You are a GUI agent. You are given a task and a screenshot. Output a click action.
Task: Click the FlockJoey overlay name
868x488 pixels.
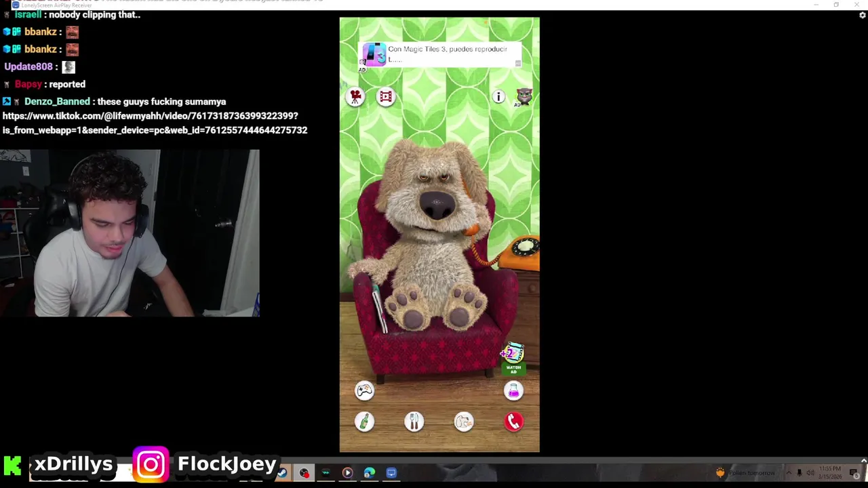point(227,464)
